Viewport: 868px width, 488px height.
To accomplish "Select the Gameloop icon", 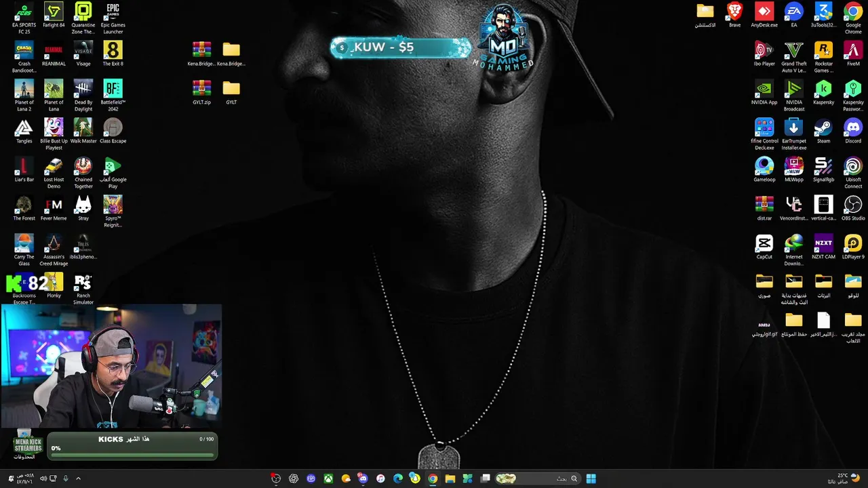I will click(x=764, y=169).
